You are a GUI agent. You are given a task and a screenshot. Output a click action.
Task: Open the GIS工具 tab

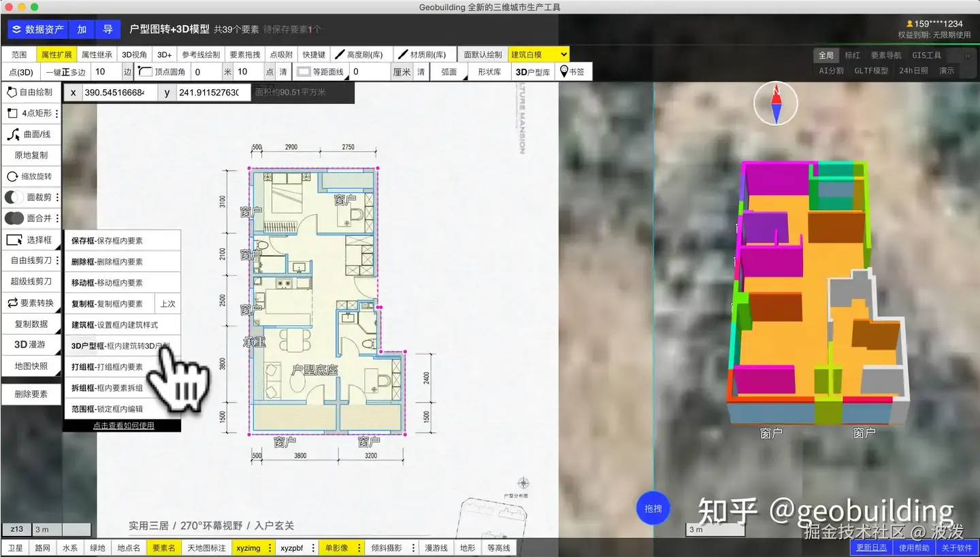click(927, 55)
